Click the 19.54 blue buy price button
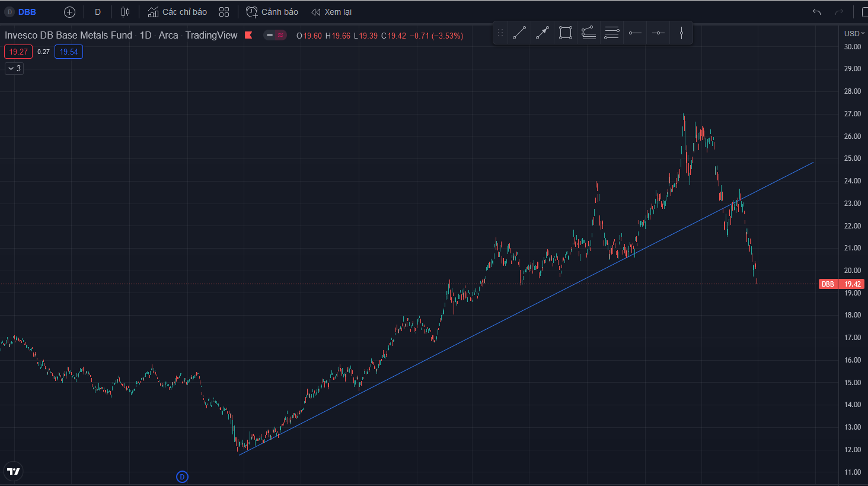 (69, 52)
